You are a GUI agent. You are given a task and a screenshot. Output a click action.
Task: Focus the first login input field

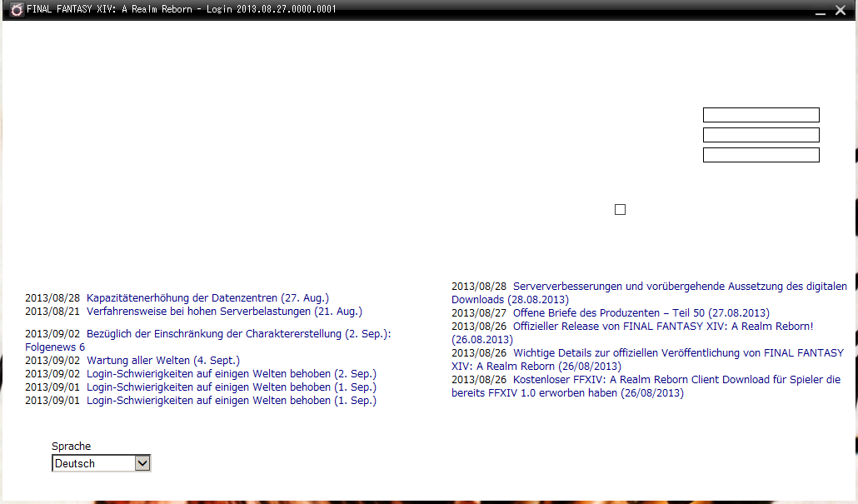[761, 115]
